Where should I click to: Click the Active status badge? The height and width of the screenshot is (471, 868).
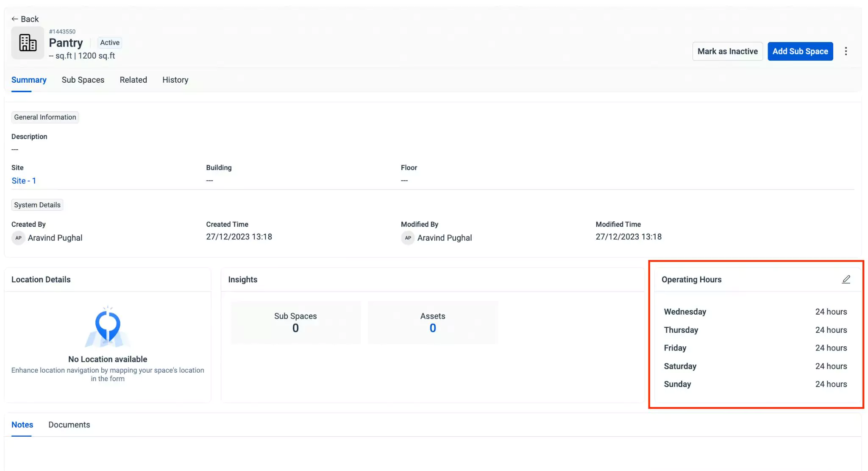pyautogui.click(x=110, y=42)
